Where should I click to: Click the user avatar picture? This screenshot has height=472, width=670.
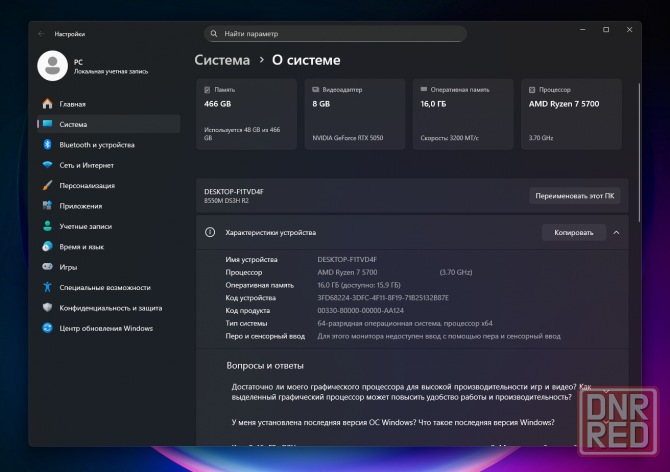tap(53, 66)
